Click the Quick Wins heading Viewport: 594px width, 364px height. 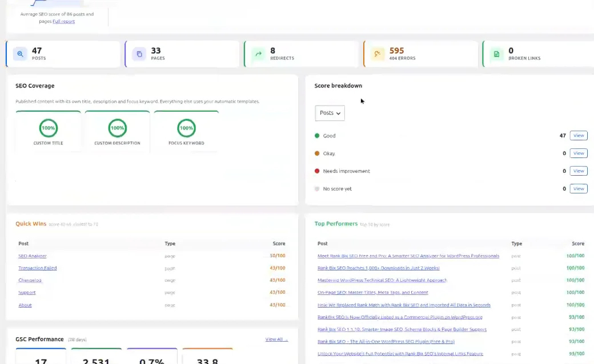coord(31,224)
